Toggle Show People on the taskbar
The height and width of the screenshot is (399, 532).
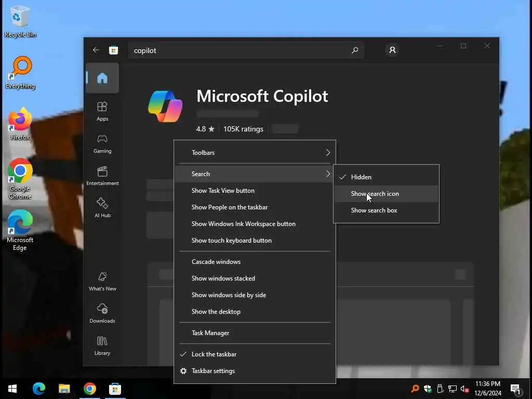(x=255, y=207)
